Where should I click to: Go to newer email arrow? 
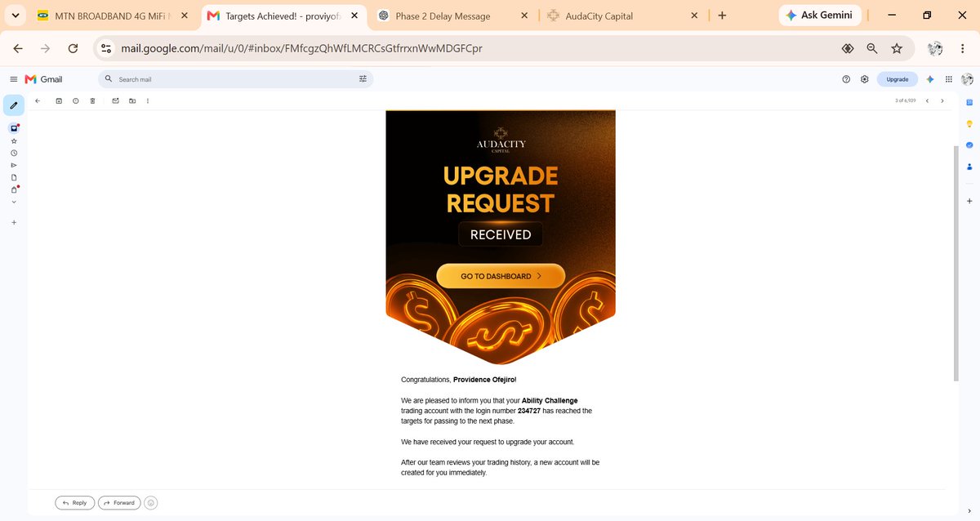pyautogui.click(x=927, y=100)
